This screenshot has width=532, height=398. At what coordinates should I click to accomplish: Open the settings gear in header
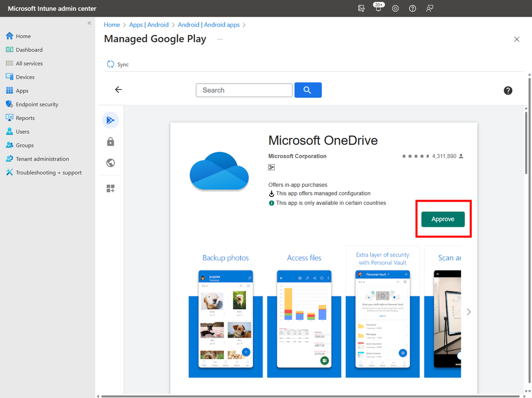[x=395, y=9]
